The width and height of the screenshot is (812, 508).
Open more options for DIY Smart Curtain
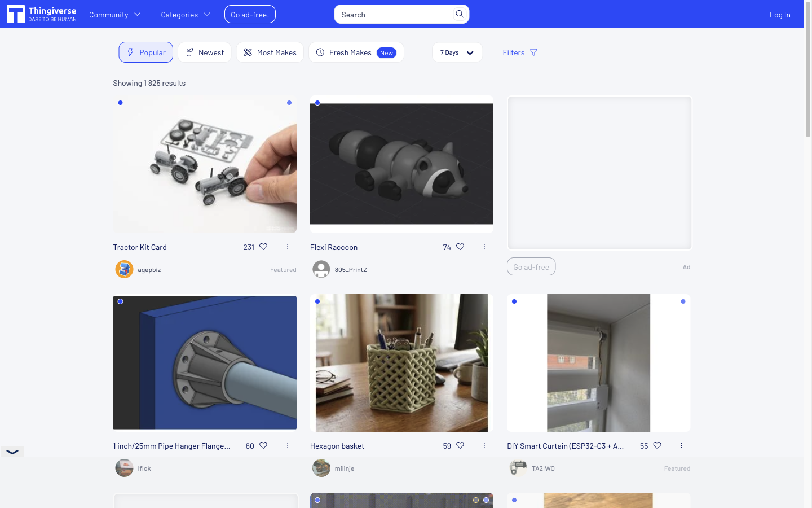click(681, 445)
